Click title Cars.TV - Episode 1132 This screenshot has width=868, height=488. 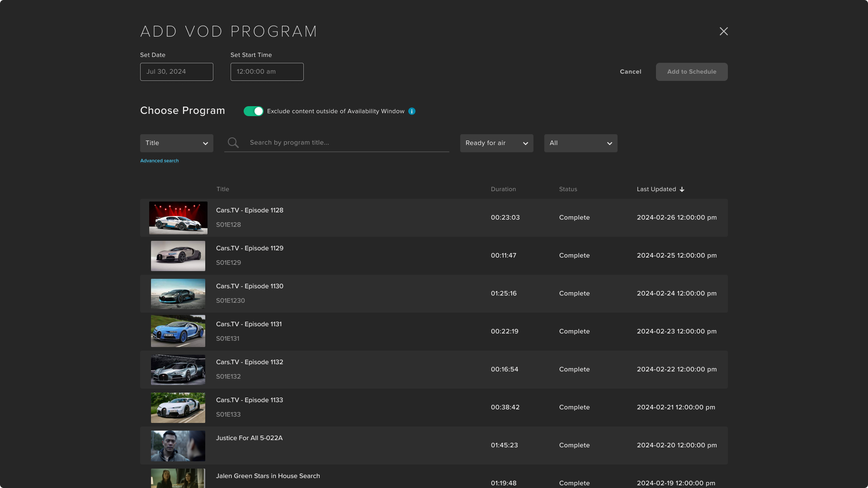pyautogui.click(x=250, y=362)
